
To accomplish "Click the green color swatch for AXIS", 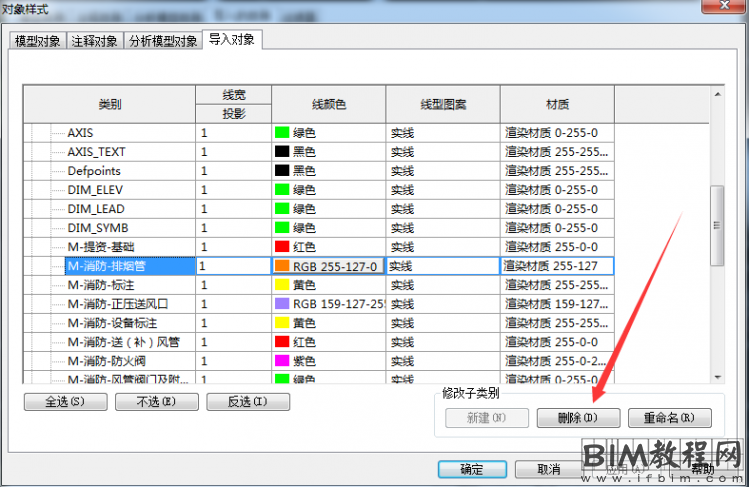I will [282, 133].
